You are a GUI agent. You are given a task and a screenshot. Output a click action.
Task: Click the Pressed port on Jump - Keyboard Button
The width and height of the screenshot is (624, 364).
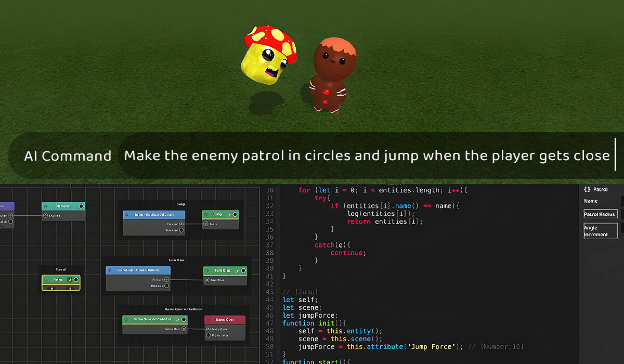point(181,224)
